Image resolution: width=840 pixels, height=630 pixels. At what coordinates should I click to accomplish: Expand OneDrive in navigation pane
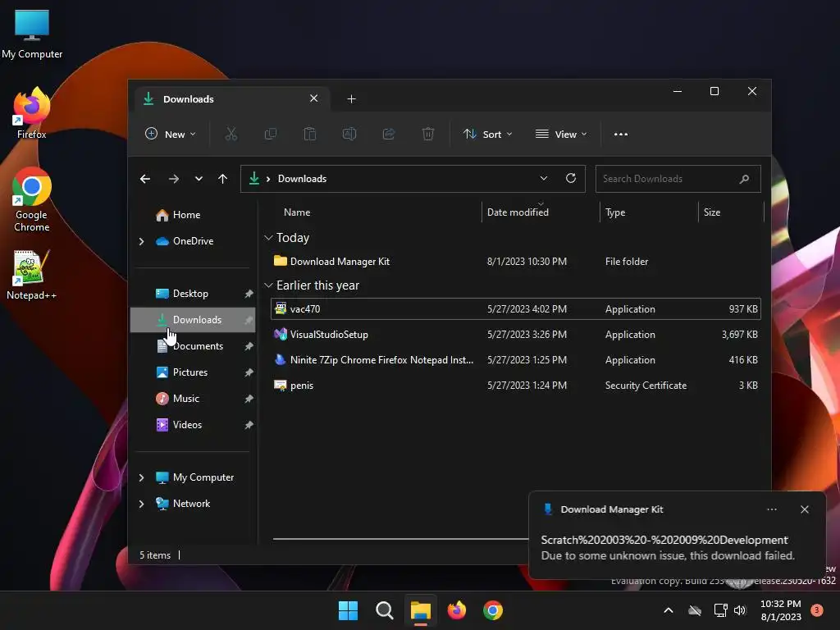click(141, 242)
